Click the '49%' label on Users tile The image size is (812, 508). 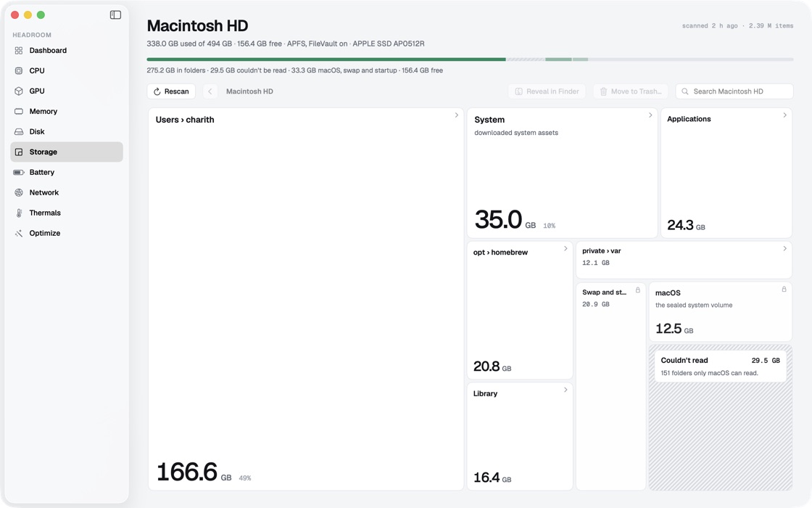(245, 478)
